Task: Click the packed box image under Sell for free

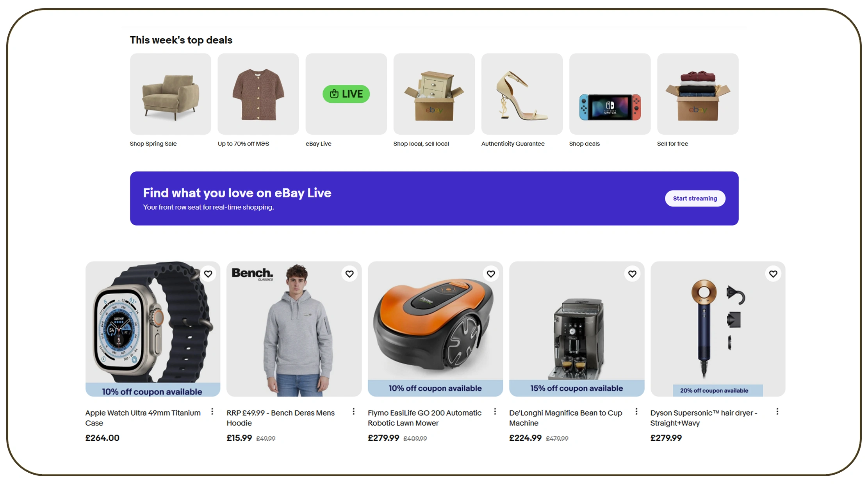Action: pyautogui.click(x=698, y=94)
